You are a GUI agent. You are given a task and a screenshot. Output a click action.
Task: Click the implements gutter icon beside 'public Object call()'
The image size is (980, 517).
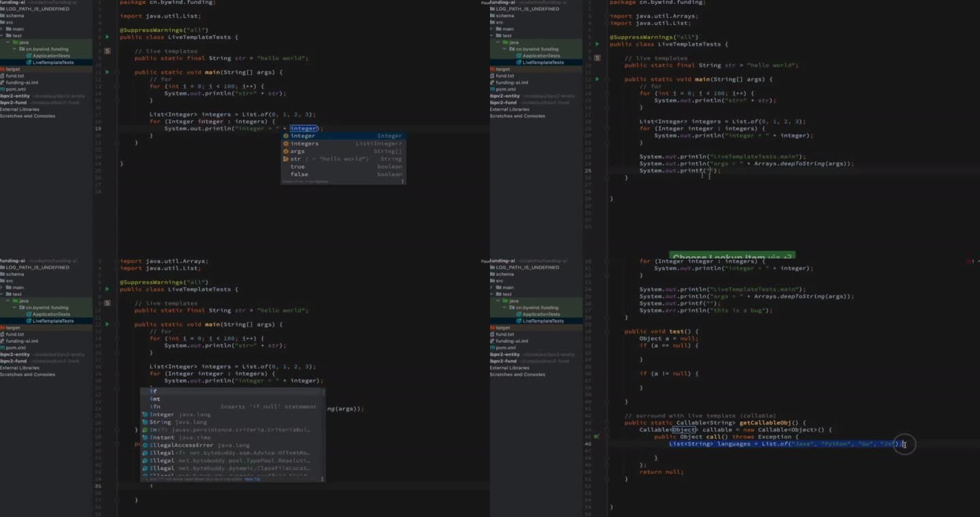click(596, 437)
